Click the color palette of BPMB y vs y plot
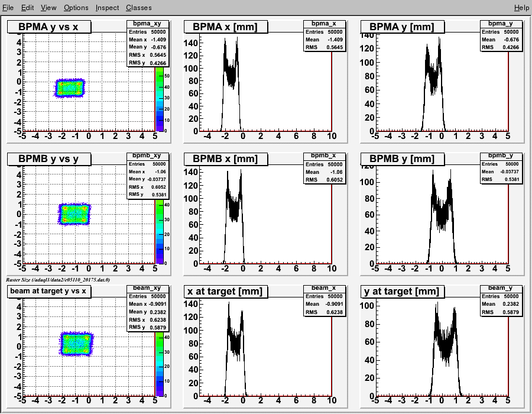532x414 pixels. pos(160,232)
